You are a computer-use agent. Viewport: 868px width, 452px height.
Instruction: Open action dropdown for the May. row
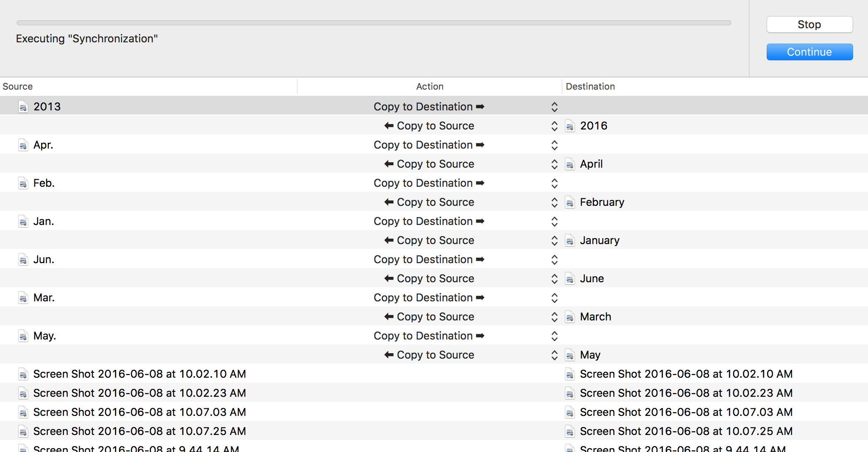[554, 336]
